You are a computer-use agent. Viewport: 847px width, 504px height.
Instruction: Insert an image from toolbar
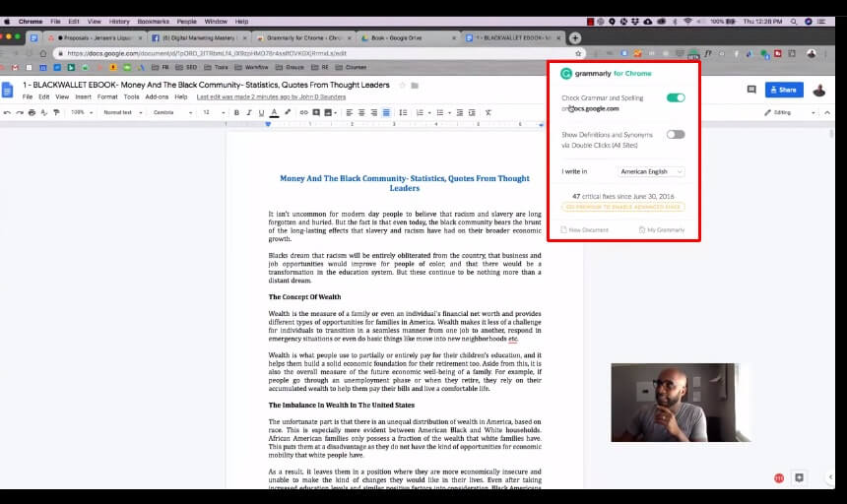point(328,113)
